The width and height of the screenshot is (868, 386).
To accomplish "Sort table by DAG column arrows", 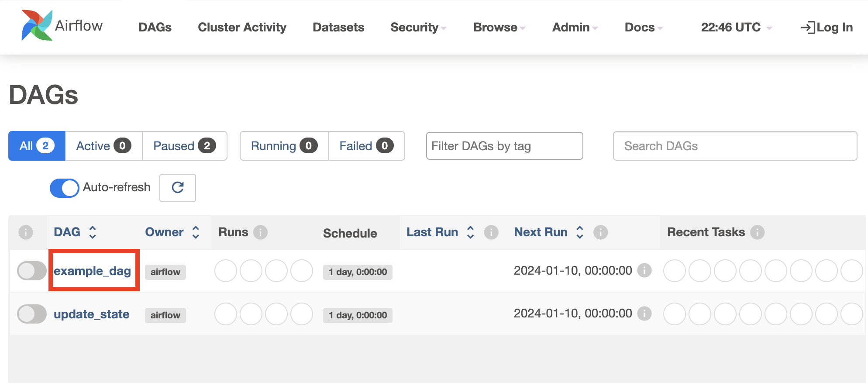I will coord(93,232).
